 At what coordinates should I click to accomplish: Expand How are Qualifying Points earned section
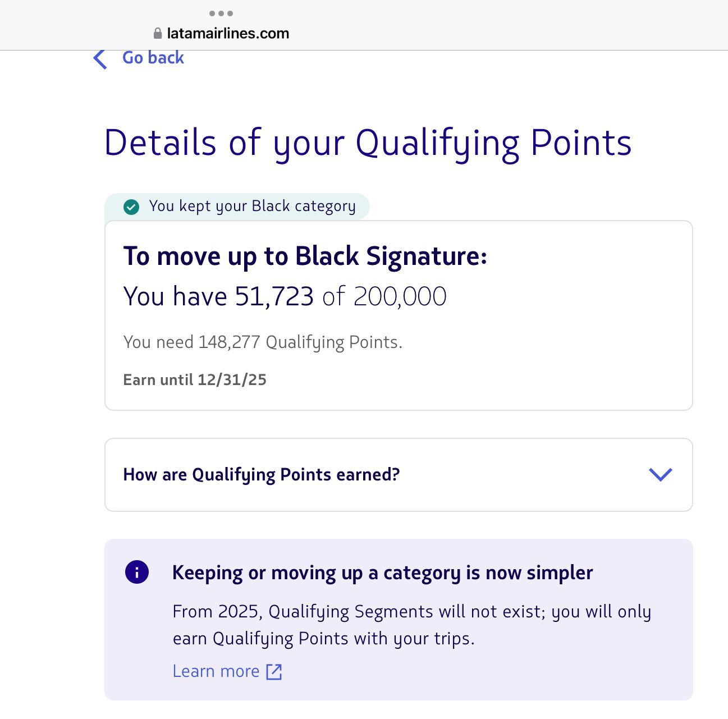(262, 475)
